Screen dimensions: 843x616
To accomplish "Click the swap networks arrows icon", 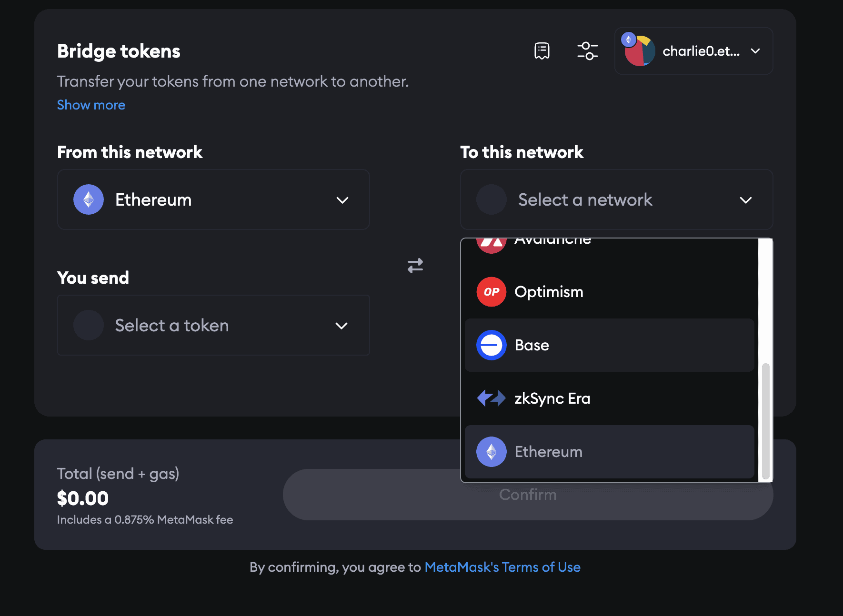I will 415,266.
